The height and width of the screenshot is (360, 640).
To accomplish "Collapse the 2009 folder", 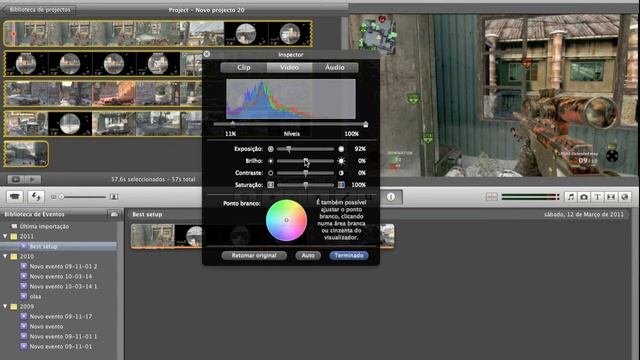I will (5, 306).
